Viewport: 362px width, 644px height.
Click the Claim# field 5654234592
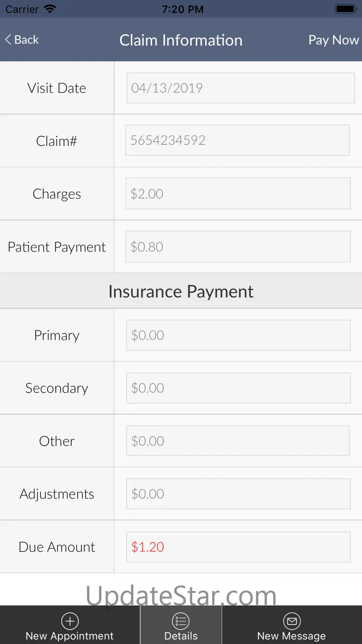[x=238, y=140]
